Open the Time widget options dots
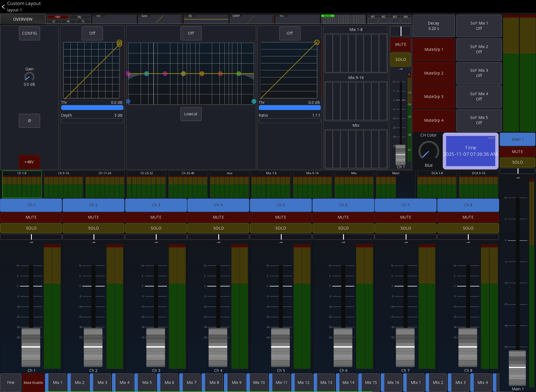The image size is (536, 392). 491,138
